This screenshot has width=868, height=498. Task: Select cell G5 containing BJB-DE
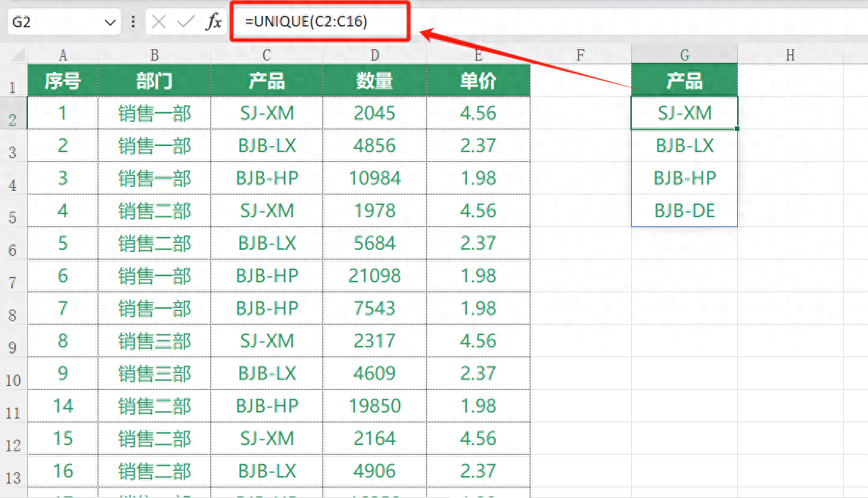click(685, 211)
